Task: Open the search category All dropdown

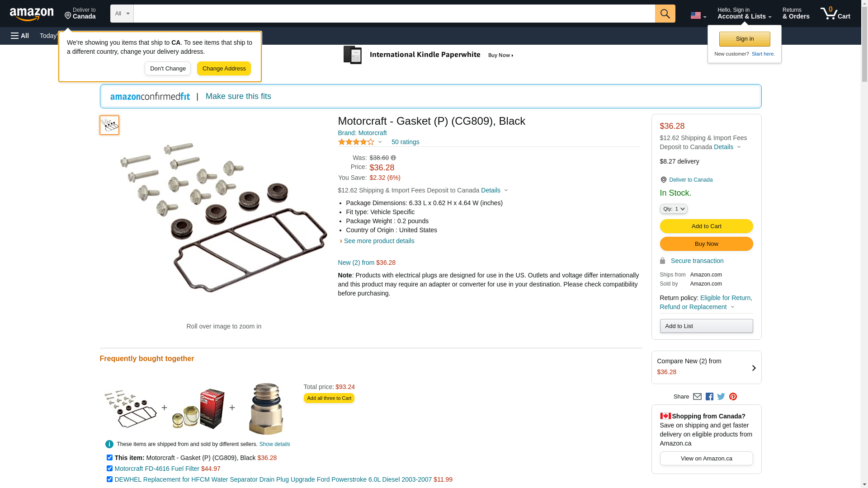Action: coord(122,14)
